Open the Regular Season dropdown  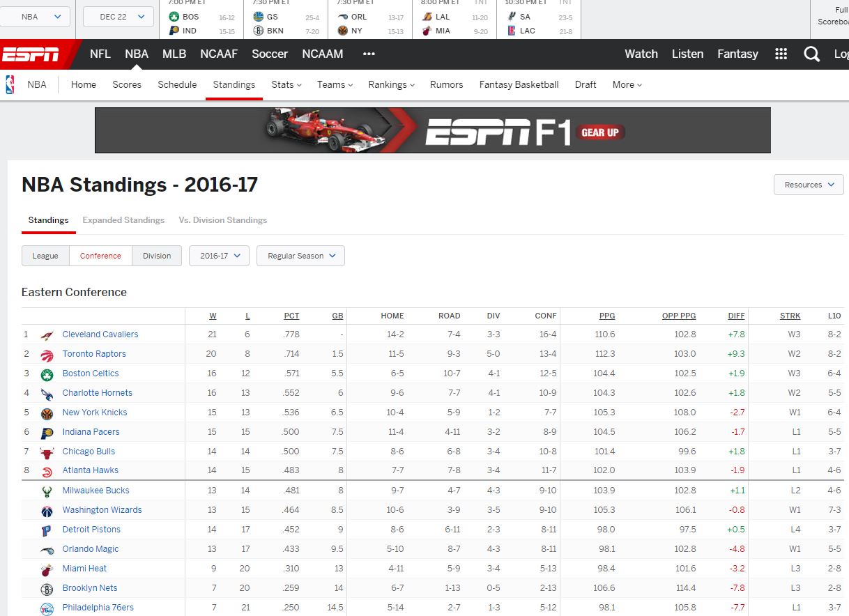[300, 256]
